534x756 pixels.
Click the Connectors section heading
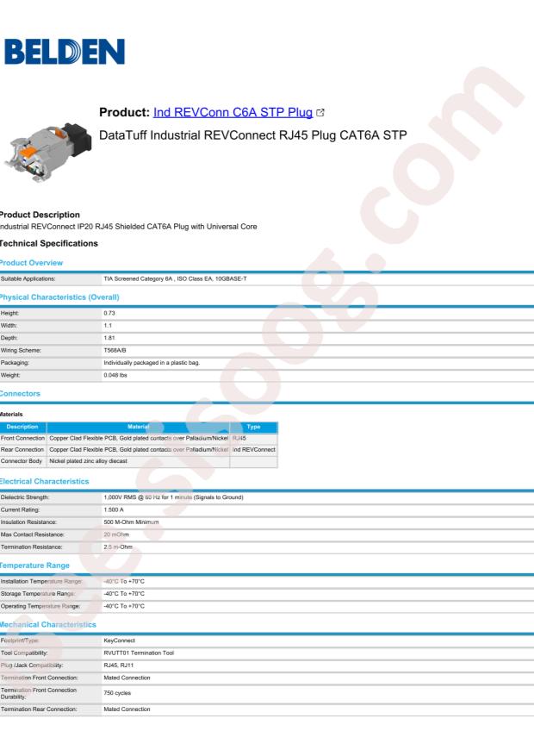pos(20,393)
